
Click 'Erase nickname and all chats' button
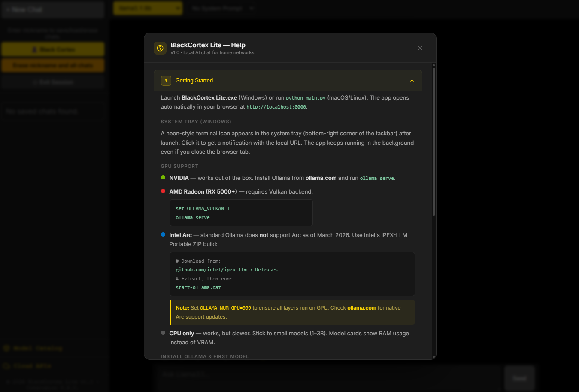pyautogui.click(x=53, y=65)
